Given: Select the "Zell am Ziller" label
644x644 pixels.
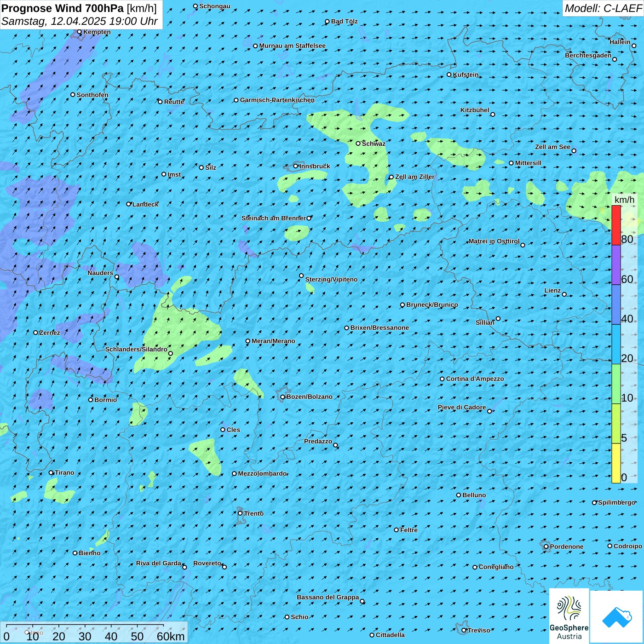Looking at the screenshot, I should pyautogui.click(x=415, y=177).
